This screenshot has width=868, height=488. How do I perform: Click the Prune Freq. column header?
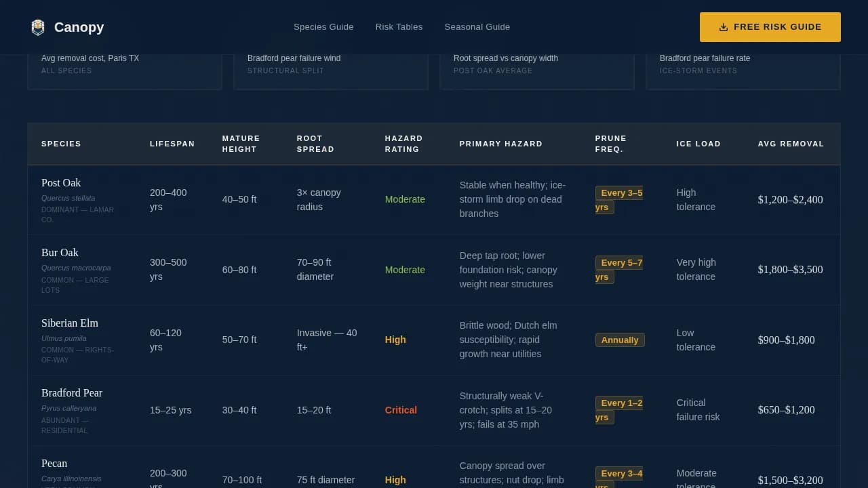click(x=611, y=144)
